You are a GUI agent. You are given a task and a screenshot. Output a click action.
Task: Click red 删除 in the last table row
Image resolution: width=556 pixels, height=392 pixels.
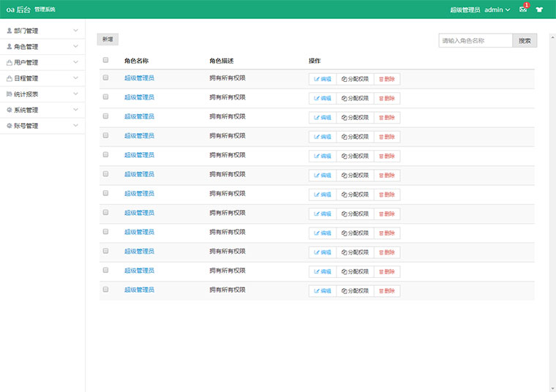[387, 291]
